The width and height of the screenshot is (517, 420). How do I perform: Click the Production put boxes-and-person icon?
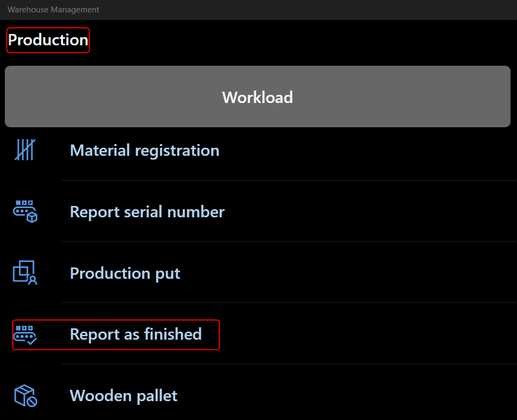[25, 273]
